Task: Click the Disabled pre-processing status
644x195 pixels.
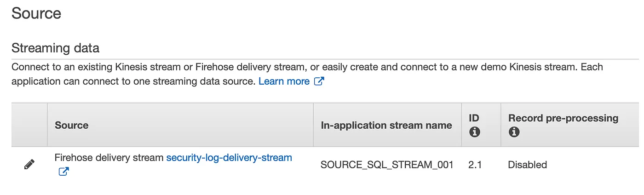Action: (x=527, y=165)
